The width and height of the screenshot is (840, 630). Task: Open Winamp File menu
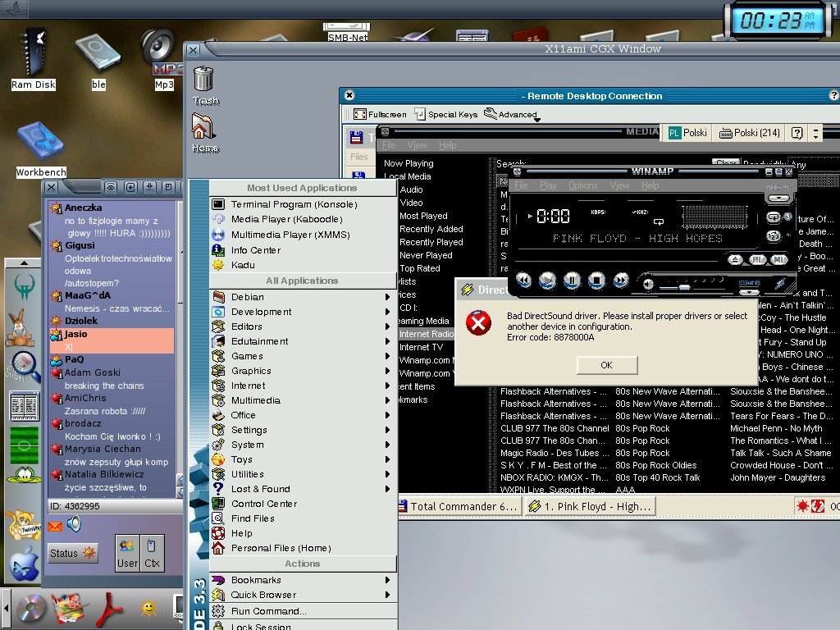point(521,185)
